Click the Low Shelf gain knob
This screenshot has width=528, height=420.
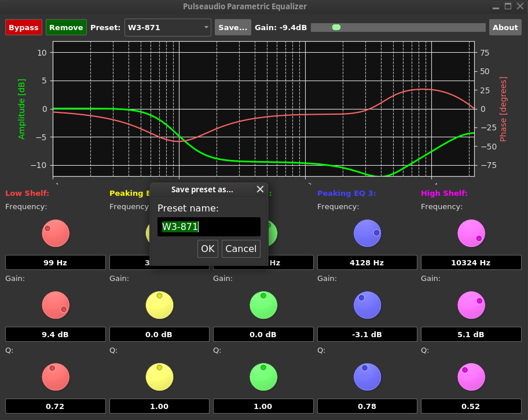click(56, 305)
